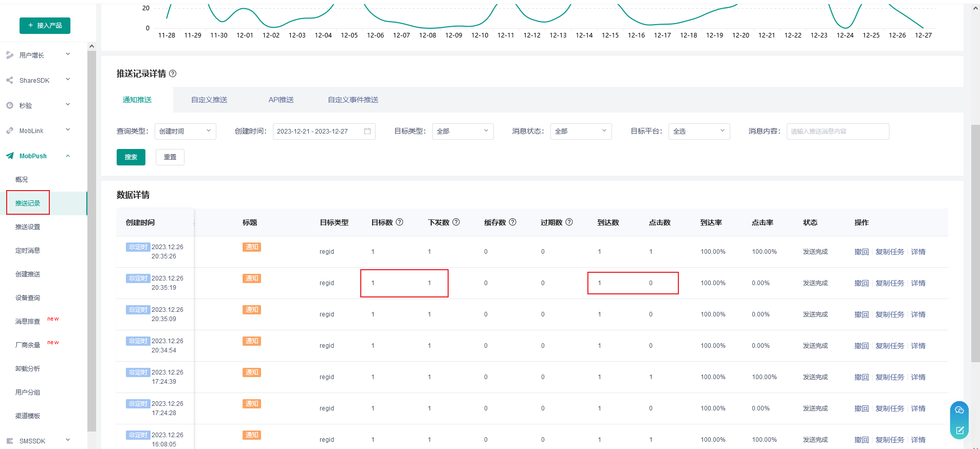Open 创建推送 in sidebar
The width and height of the screenshot is (980, 449).
coord(28,274)
